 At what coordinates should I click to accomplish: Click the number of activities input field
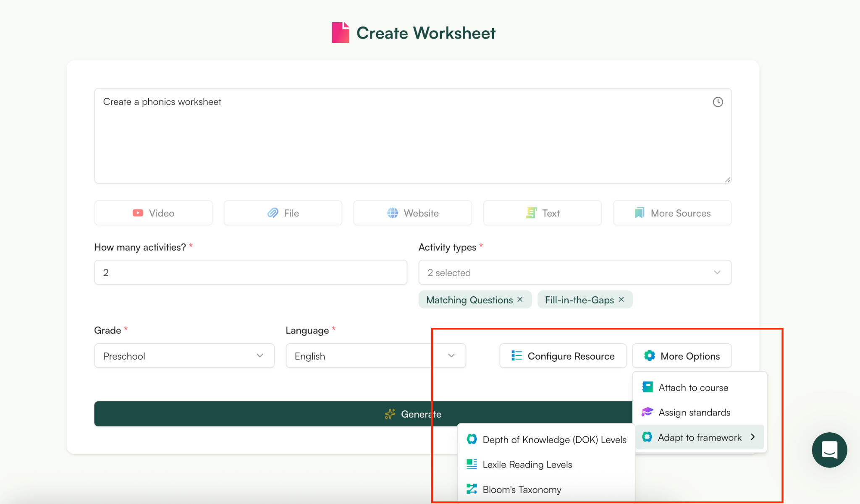250,273
